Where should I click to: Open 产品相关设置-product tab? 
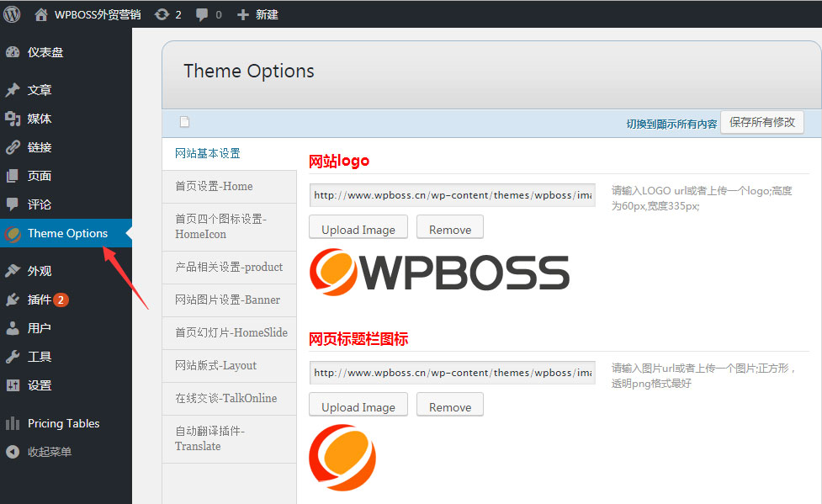[230, 268]
